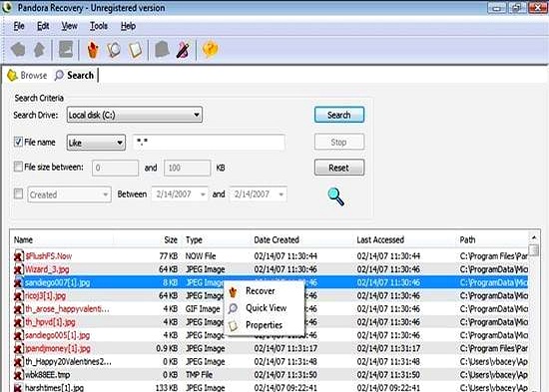Click the Help question mark icon

pyautogui.click(x=210, y=49)
